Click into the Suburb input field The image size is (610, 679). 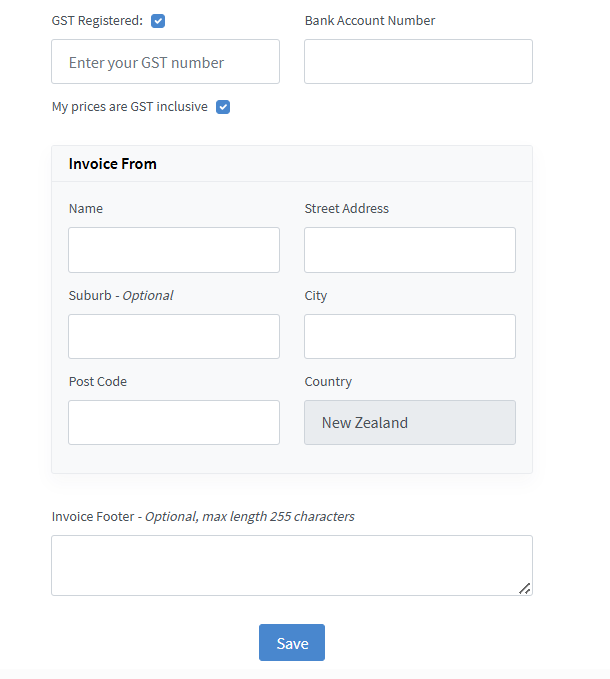click(174, 337)
